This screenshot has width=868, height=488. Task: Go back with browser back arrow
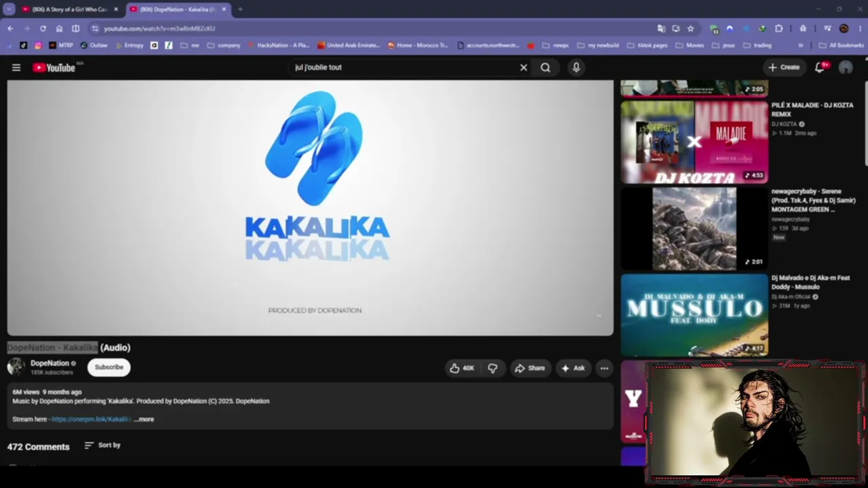(10, 28)
